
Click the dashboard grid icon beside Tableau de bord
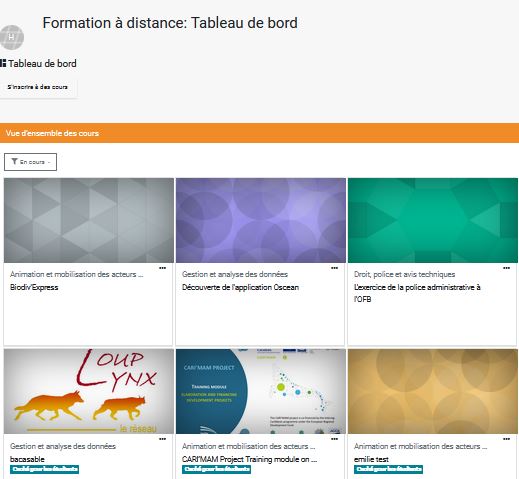click(3, 63)
